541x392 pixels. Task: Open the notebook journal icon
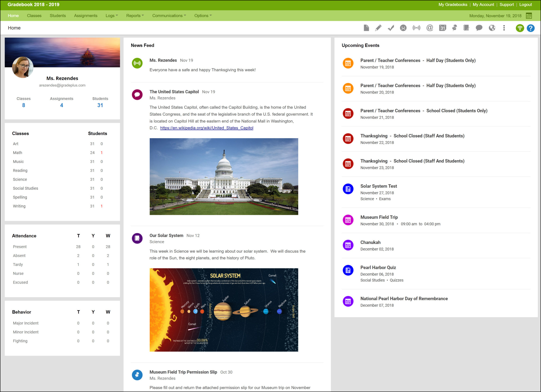(x=466, y=28)
